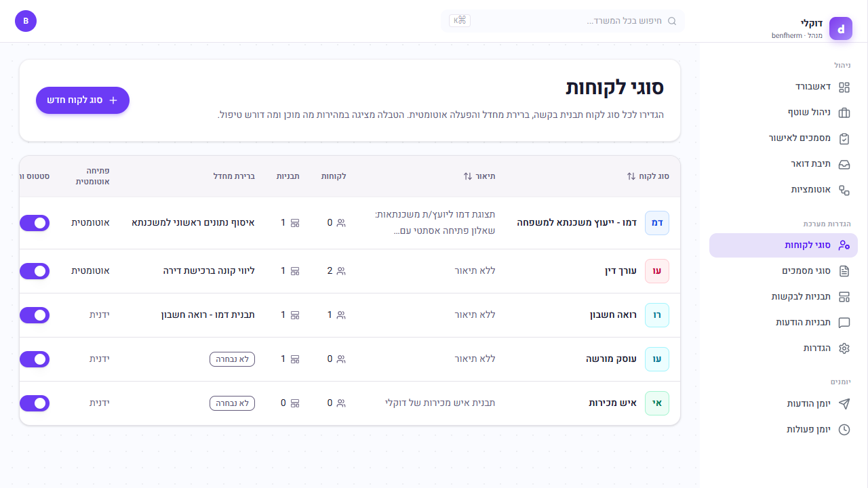Navigate to אוטומציות page
This screenshot has width=868, height=488.
pos(784,190)
